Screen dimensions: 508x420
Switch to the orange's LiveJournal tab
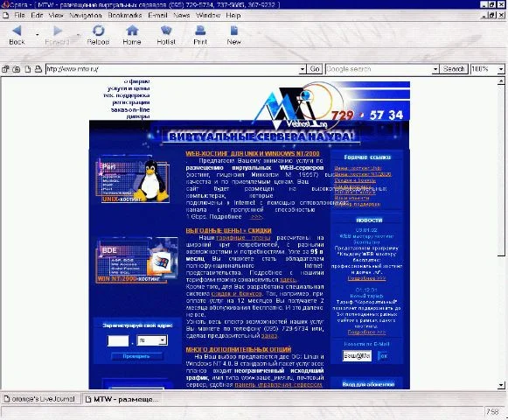pos(40,399)
